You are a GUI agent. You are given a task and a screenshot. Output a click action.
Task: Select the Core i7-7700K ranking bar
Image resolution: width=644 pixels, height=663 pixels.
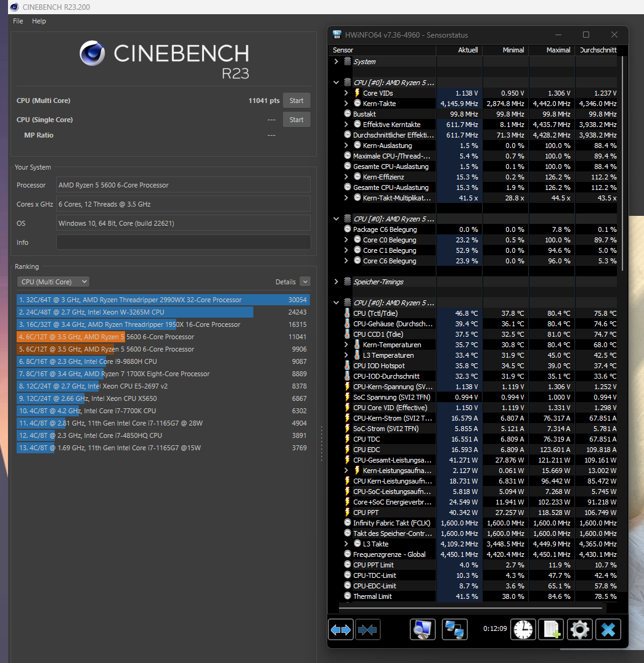click(x=163, y=411)
